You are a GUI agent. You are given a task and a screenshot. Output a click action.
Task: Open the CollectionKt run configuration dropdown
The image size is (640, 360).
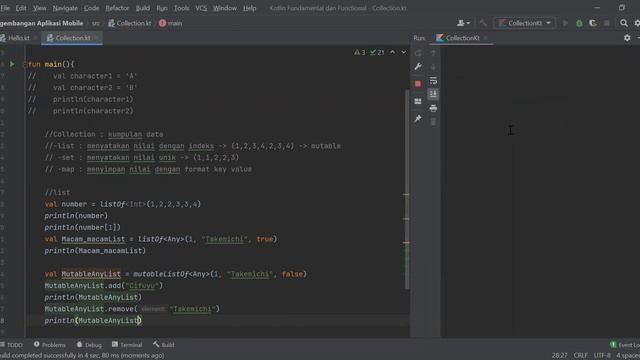pyautogui.click(x=524, y=23)
